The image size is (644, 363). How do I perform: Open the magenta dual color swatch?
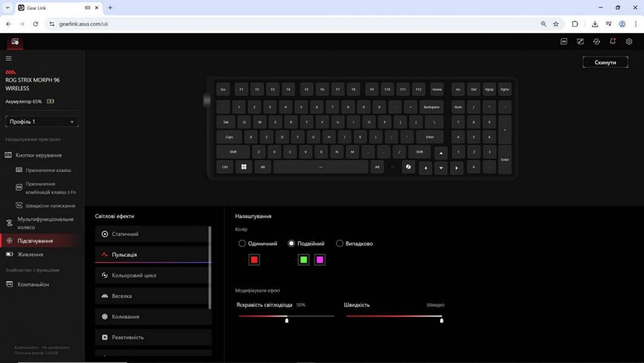pyautogui.click(x=319, y=260)
